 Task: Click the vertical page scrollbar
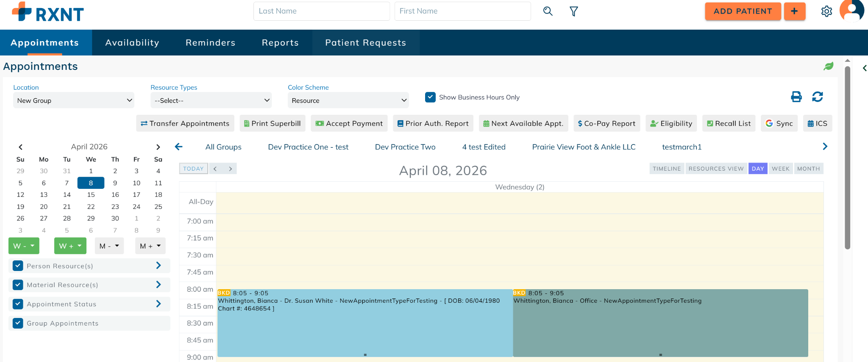point(847,157)
